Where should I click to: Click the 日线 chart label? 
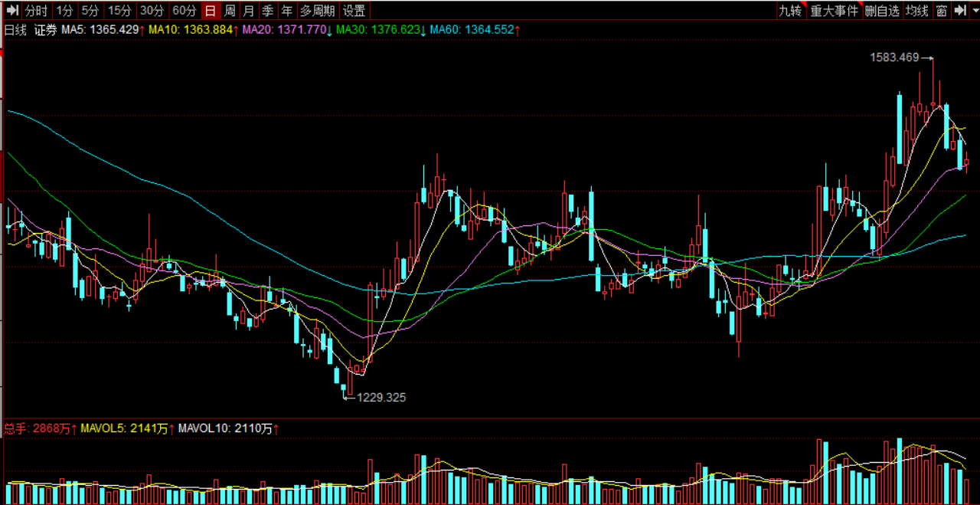(x=15, y=30)
